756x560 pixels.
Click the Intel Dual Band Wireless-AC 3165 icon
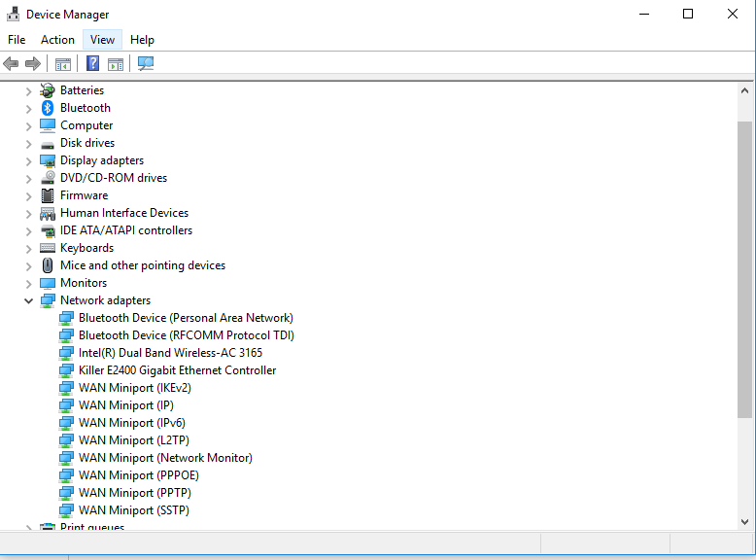[x=66, y=353]
